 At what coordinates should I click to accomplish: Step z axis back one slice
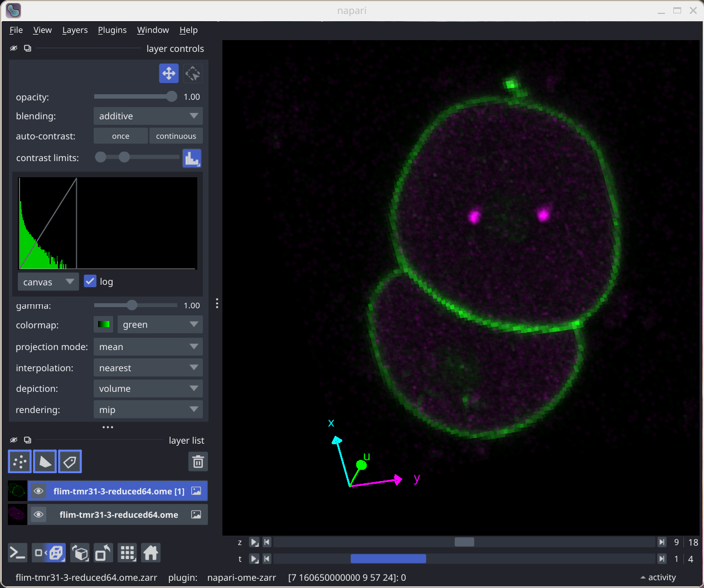click(267, 542)
